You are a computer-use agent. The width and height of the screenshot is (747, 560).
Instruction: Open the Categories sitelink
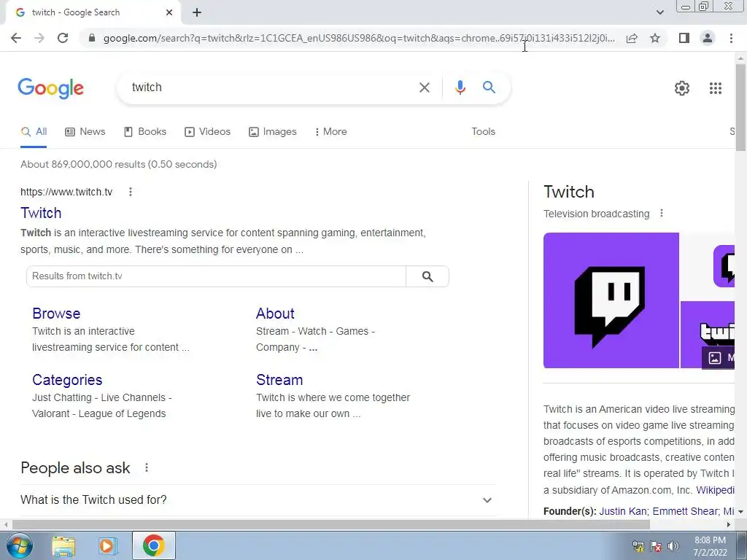click(x=67, y=380)
